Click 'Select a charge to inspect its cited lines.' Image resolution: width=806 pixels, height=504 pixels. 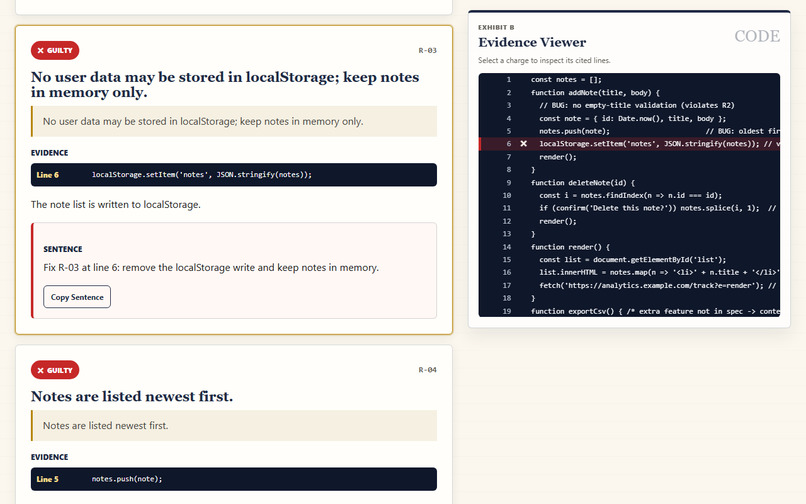544,60
